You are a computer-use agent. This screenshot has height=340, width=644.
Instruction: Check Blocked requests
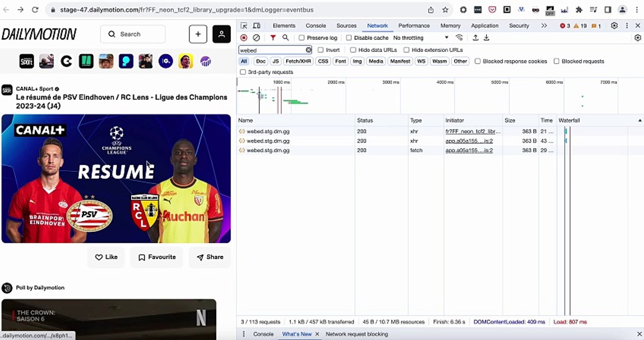pyautogui.click(x=557, y=61)
